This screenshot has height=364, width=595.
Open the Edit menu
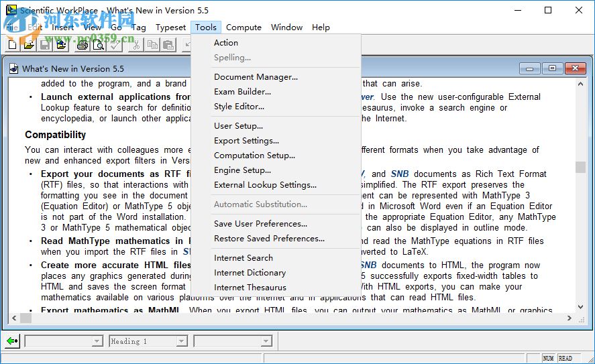[35, 27]
